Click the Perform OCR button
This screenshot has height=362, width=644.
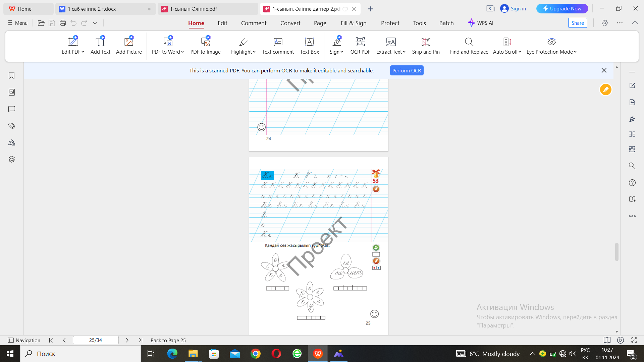407,71
